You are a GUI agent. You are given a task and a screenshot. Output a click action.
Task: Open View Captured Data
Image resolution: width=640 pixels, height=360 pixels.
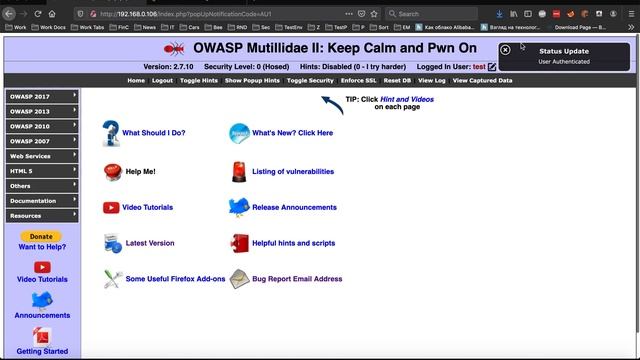[482, 80]
